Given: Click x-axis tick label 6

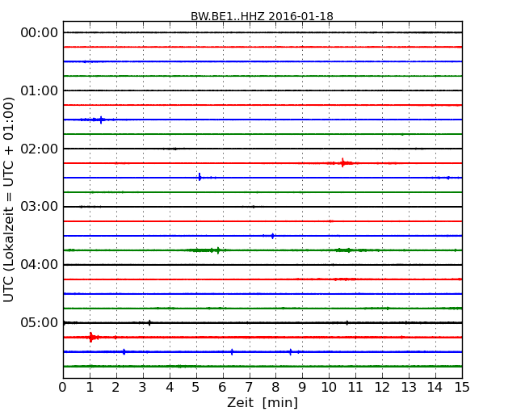Looking at the screenshot, I should pyautogui.click(x=222, y=388).
